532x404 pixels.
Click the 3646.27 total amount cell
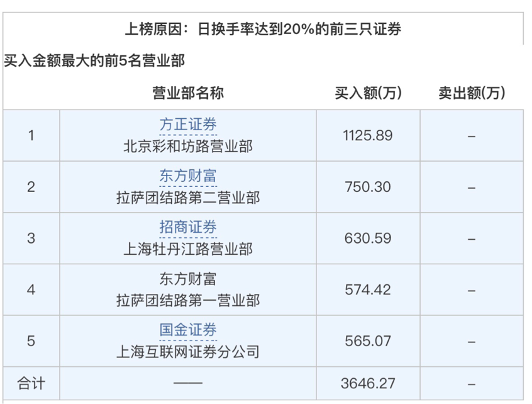click(x=368, y=383)
